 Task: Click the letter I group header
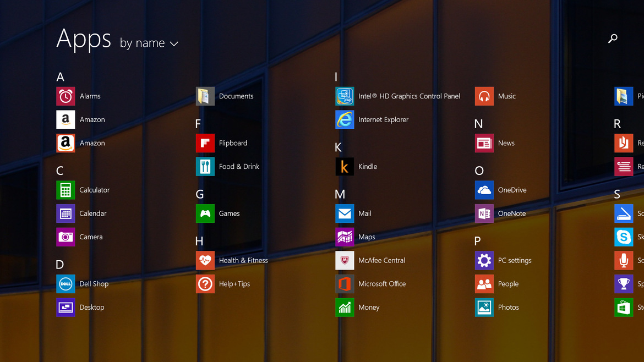[x=336, y=77]
